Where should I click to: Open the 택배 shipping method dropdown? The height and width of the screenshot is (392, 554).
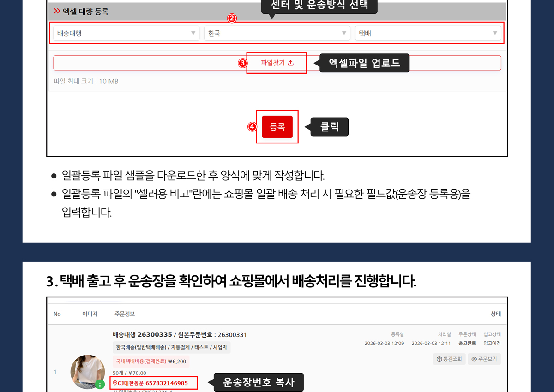(x=428, y=33)
